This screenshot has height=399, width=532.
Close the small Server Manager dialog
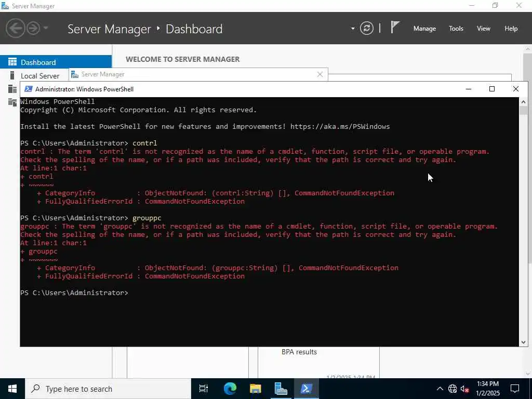click(320, 74)
